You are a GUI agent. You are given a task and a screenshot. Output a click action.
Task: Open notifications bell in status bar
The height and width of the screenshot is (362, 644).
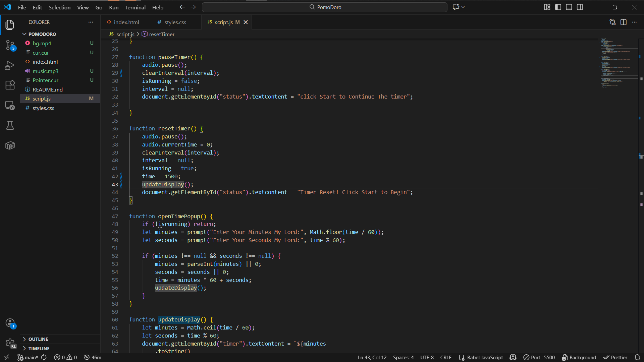[x=637, y=357]
